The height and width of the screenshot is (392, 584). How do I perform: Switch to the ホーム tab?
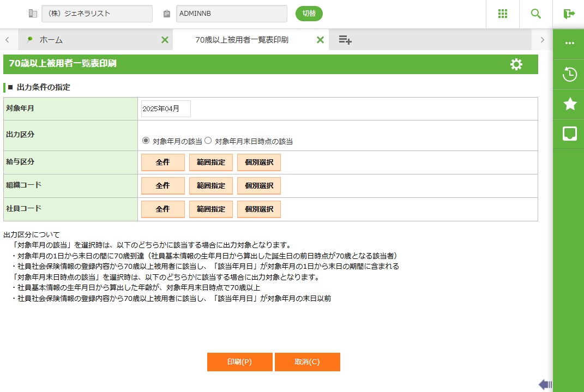[51, 40]
